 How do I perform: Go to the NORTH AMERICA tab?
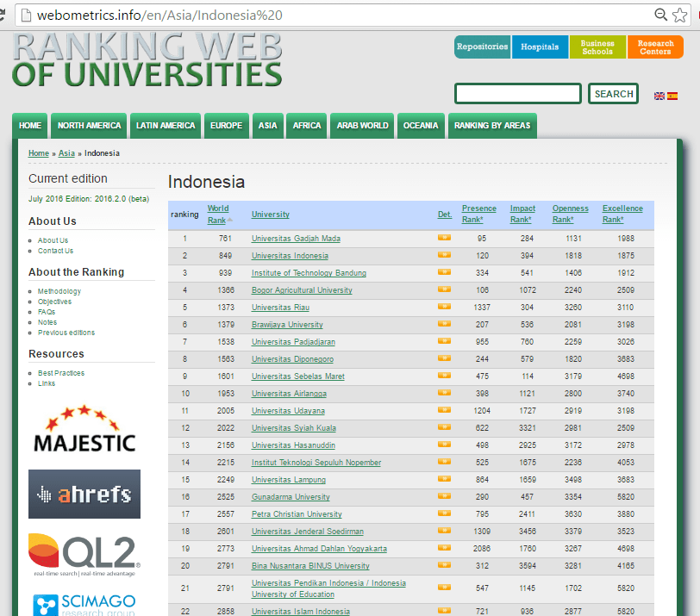[89, 126]
